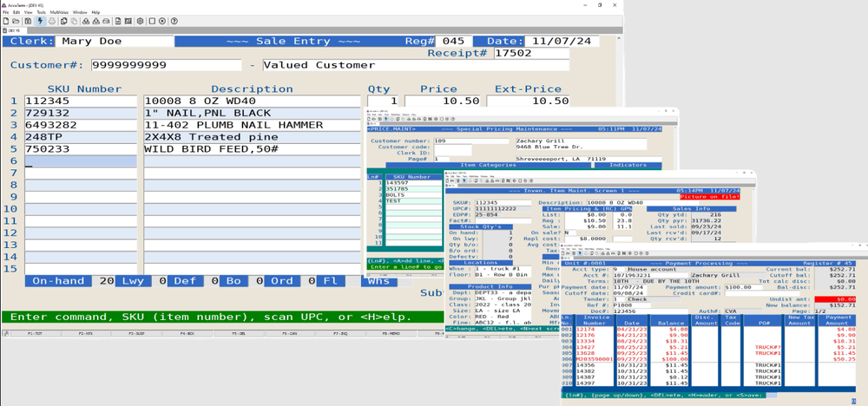Click SKU 248TP in line 4
The width and height of the screenshot is (868, 406).
click(80, 137)
